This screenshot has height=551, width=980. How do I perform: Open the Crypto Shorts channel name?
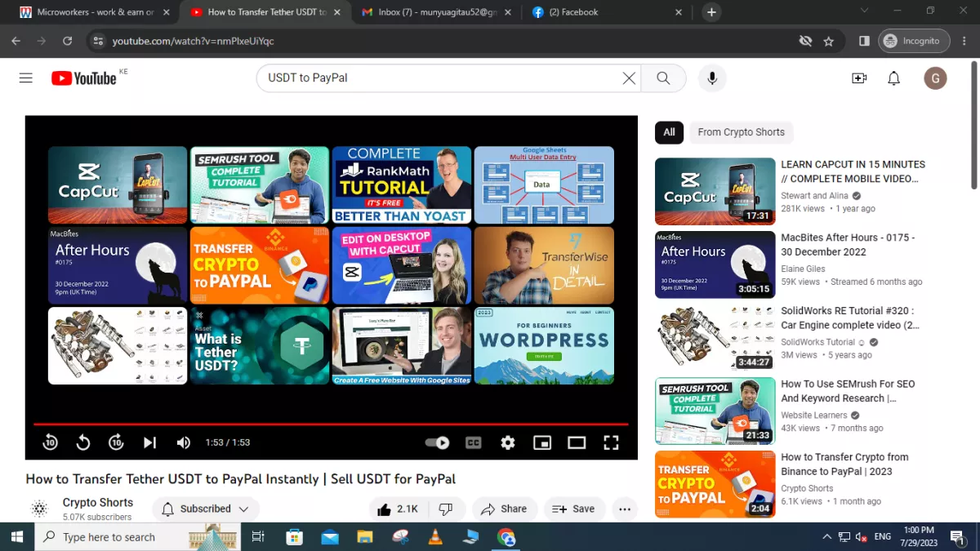[x=98, y=503]
